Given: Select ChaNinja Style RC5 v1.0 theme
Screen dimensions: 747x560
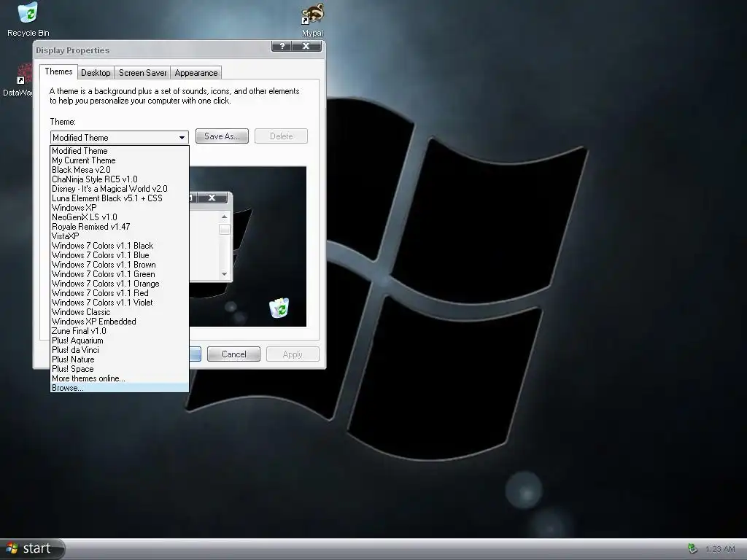Looking at the screenshot, I should coord(120,179).
